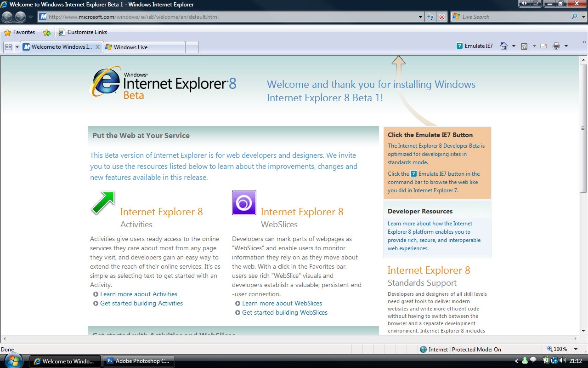The height and width of the screenshot is (368, 588).
Task: Expand the Home button dropdown arrow
Action: pyautogui.click(x=514, y=46)
